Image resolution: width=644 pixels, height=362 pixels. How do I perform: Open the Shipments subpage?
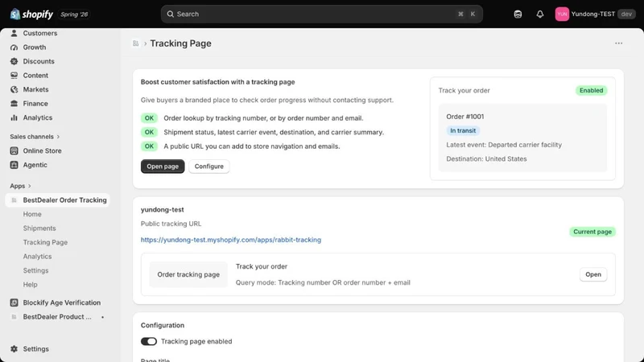coord(39,228)
